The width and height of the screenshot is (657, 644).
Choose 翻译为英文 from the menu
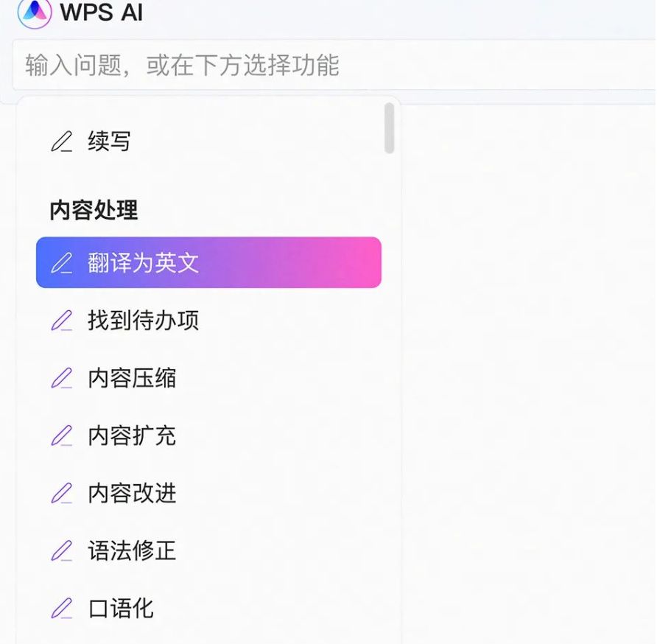[143, 263]
